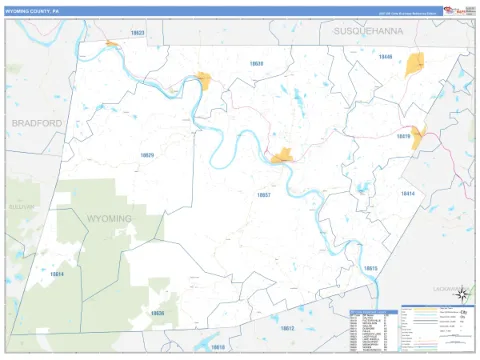
Task: Click the orange city area above ZIP 18657
Action: [282, 156]
